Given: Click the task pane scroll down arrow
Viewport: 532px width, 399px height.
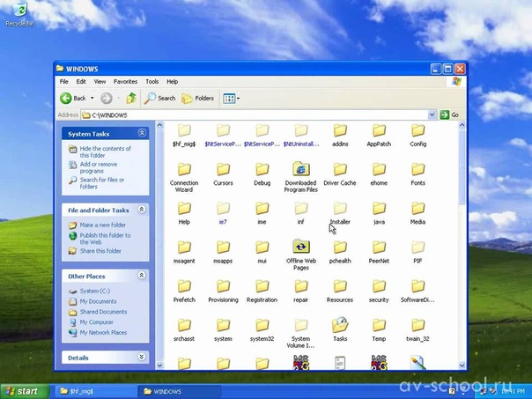Looking at the screenshot, I should 159,366.
